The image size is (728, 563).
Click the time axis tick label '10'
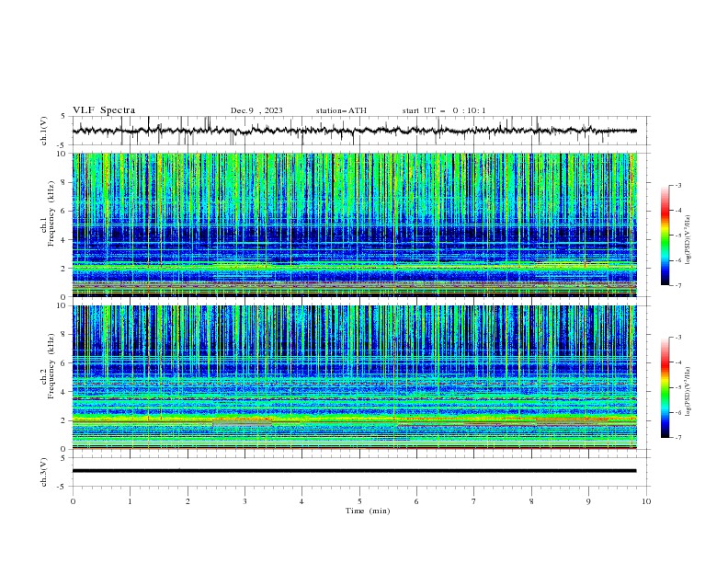(x=646, y=501)
